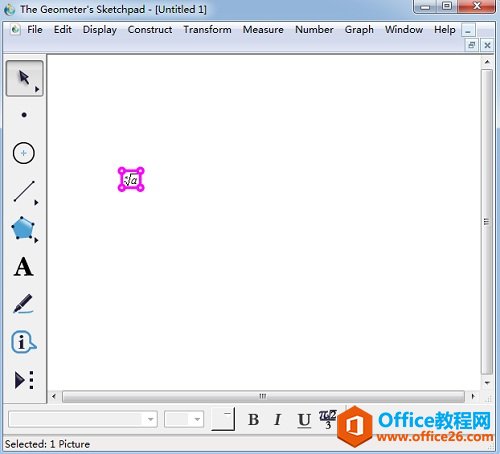This screenshot has width=500, height=454.
Task: Open the Transform menu
Action: click(207, 30)
